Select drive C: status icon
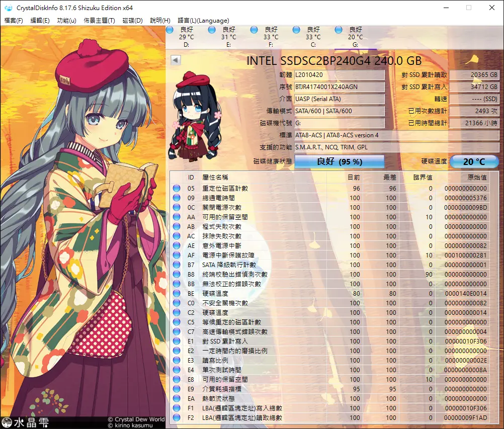504x429 pixels. click(x=296, y=30)
